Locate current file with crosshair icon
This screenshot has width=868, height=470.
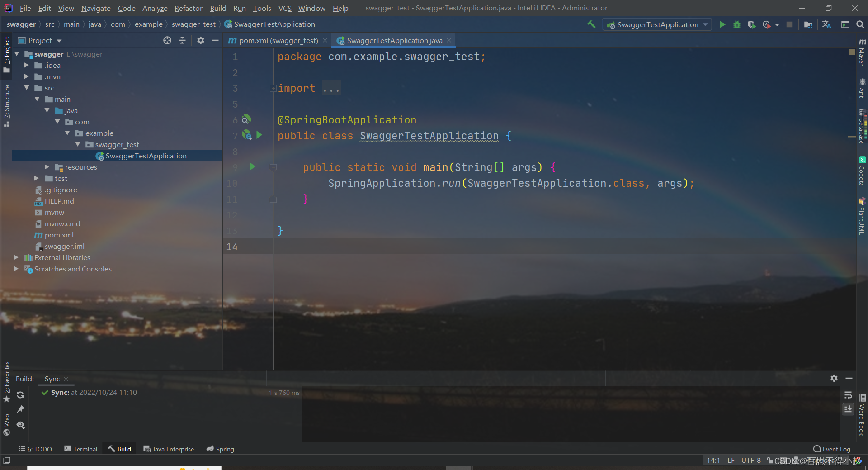167,40
